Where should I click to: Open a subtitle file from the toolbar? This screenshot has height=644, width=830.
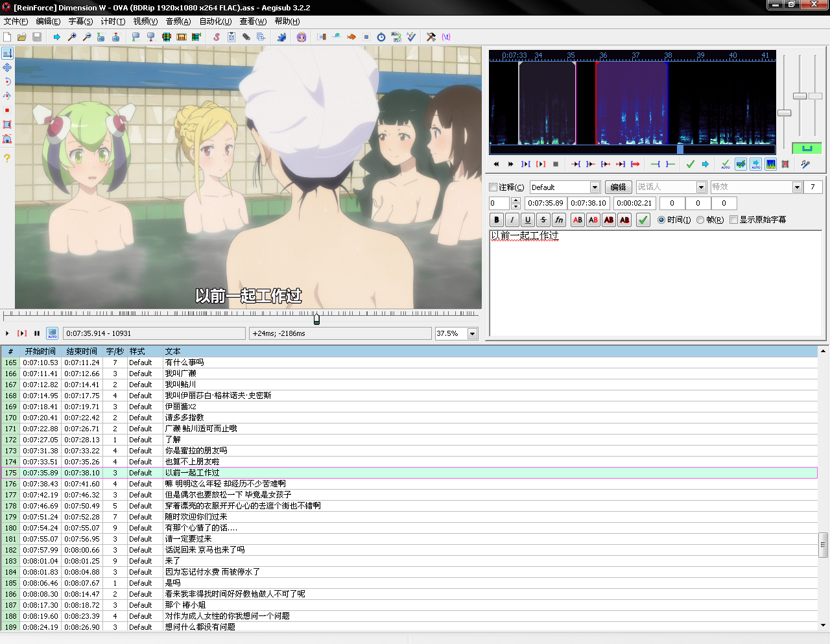[22, 37]
